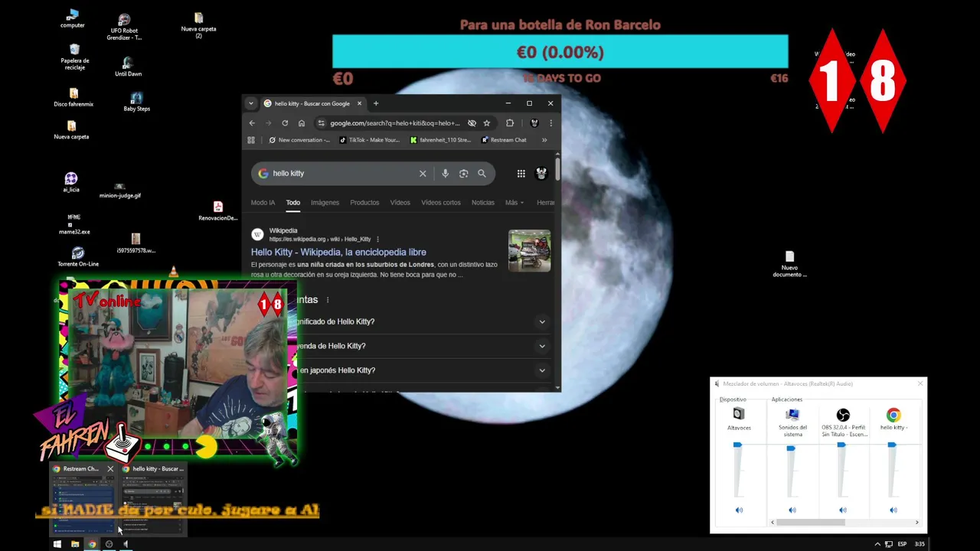This screenshot has width=980, height=551.
Task: Open Hello Kitty Wikipedia result link
Action: pyautogui.click(x=338, y=253)
